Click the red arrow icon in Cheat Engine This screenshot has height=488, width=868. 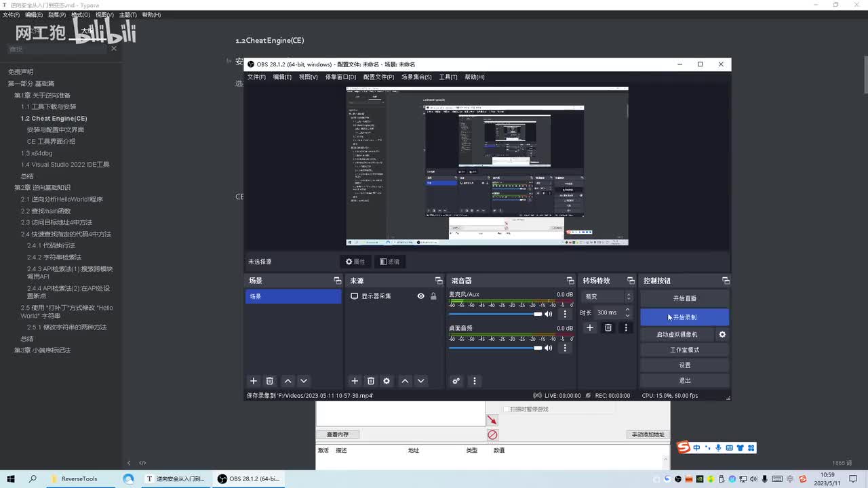492,420
